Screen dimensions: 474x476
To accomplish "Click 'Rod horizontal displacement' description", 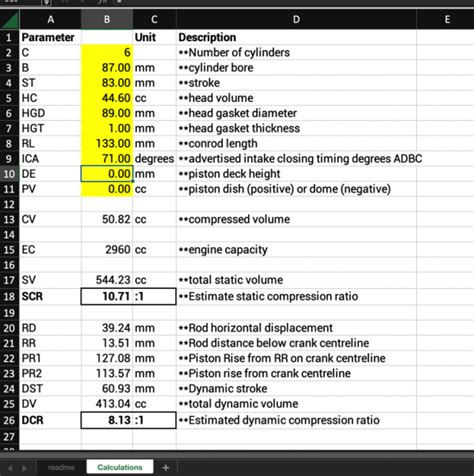I will pyautogui.click(x=296, y=328).
